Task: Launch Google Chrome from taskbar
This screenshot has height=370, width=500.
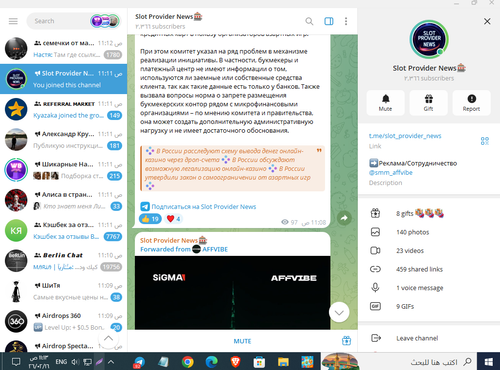Action: 188,362
